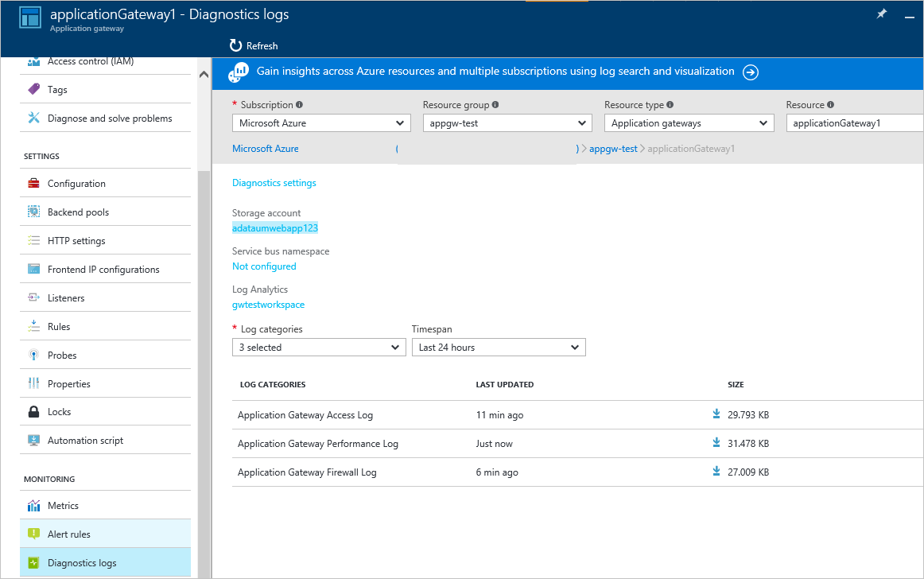This screenshot has height=579, width=924.
Task: Open the Subscription dropdown
Action: (x=321, y=123)
